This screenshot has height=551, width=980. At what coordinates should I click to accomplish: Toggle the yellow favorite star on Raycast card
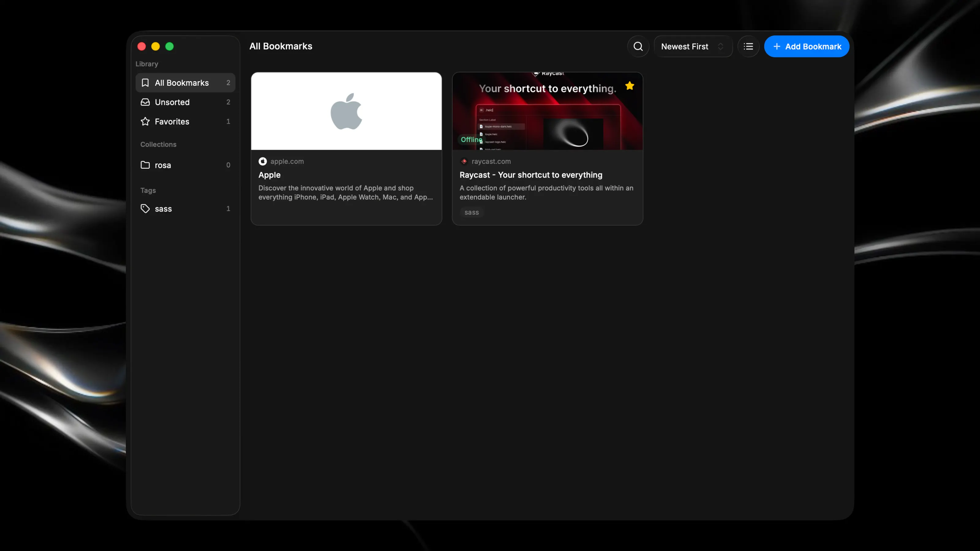pos(630,86)
